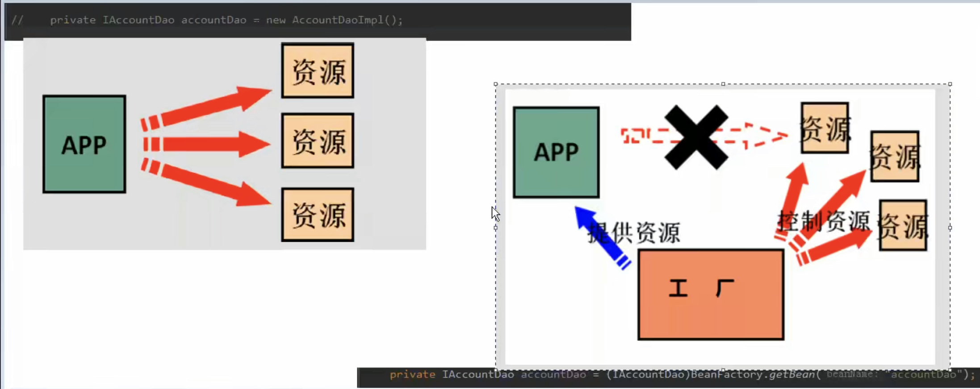980x389 pixels.
Task: Select the orange 工厂 factory box
Action: coord(711,295)
